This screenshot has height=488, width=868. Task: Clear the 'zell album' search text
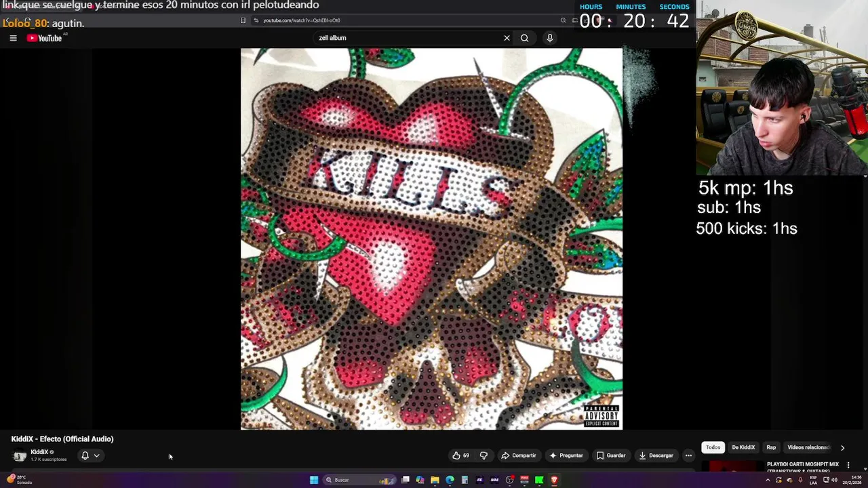[507, 38]
